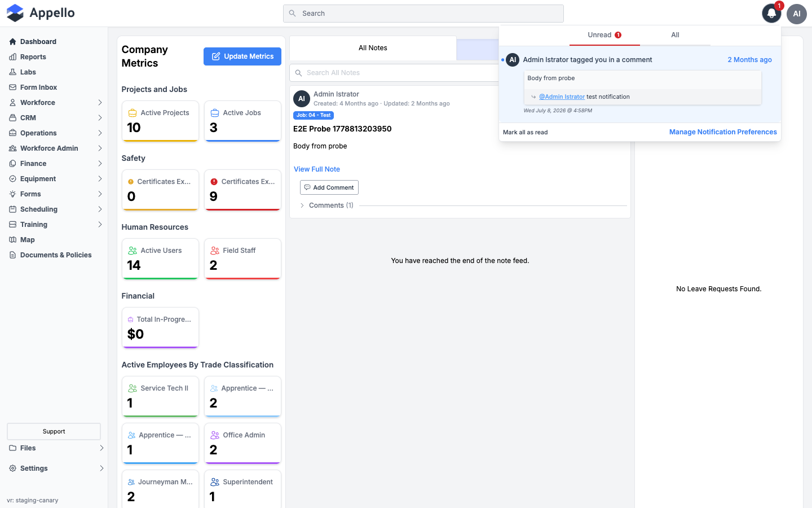Click the Field Staff card icon
This screenshot has height=508, width=812.
[215, 251]
